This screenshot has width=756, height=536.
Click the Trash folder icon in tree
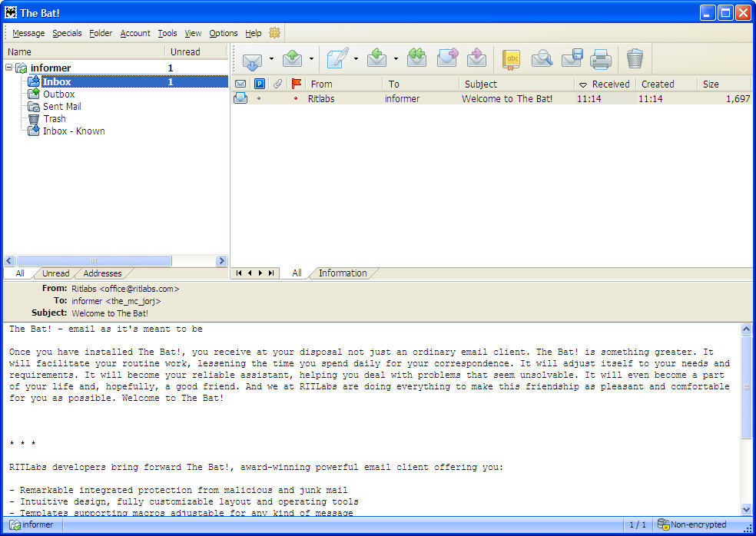point(34,118)
